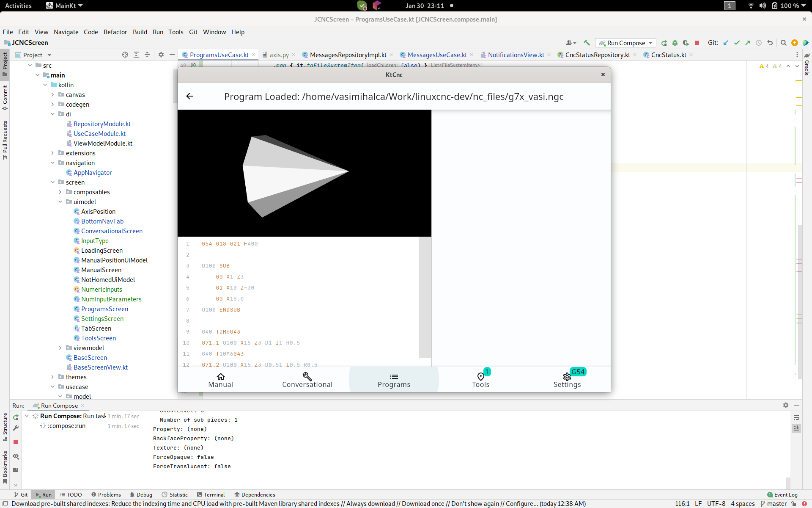This screenshot has width=812, height=508.
Task: Run with coverage icon
Action: pos(686,43)
